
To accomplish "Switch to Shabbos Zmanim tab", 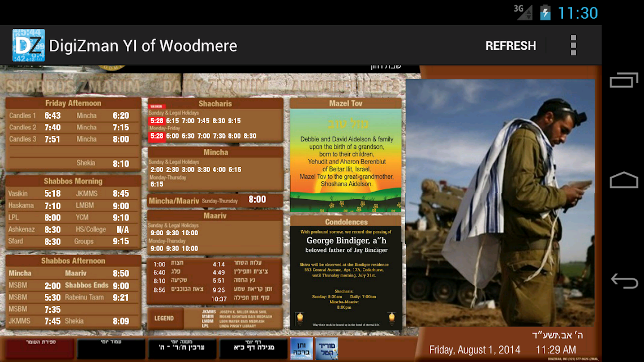I will (72, 86).
